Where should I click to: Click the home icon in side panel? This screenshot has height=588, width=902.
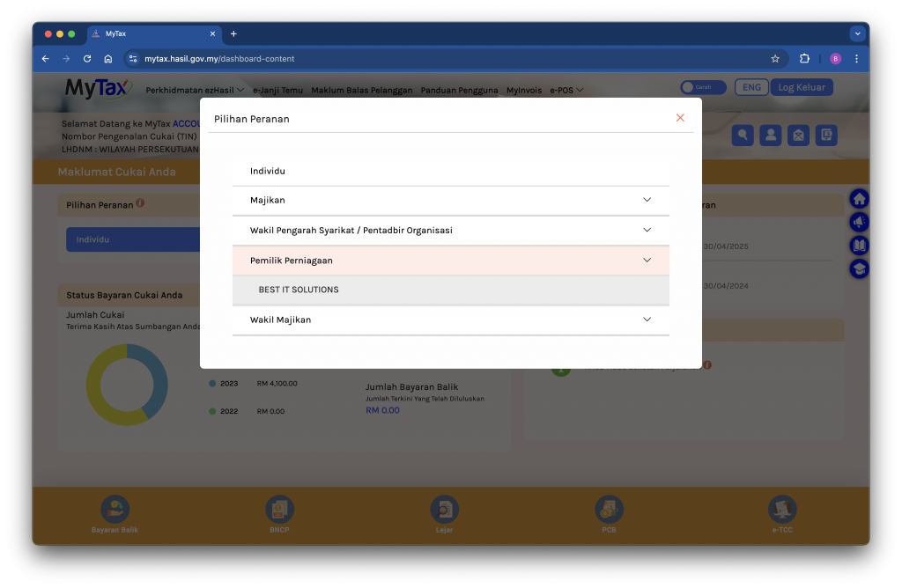859,199
